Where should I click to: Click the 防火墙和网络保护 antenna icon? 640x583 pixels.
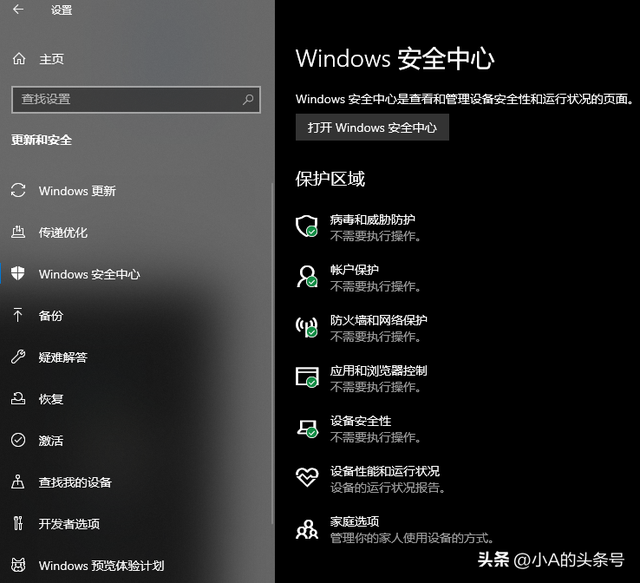[x=307, y=327]
